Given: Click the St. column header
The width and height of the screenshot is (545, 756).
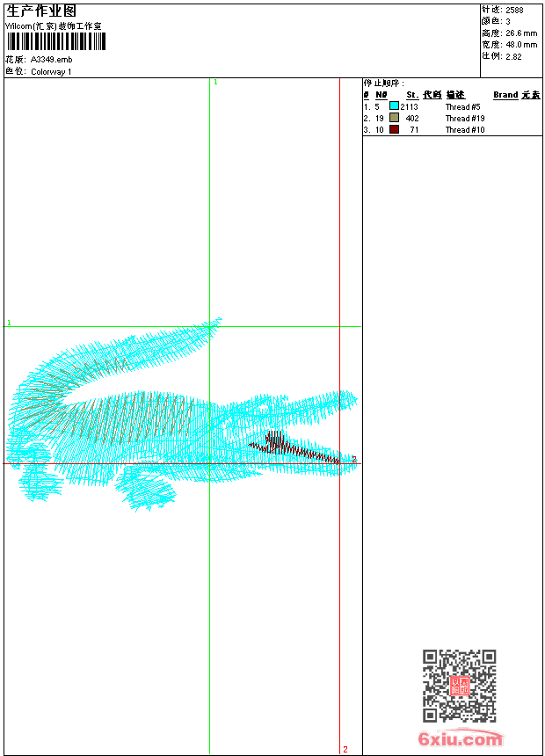Looking at the screenshot, I should (x=412, y=95).
